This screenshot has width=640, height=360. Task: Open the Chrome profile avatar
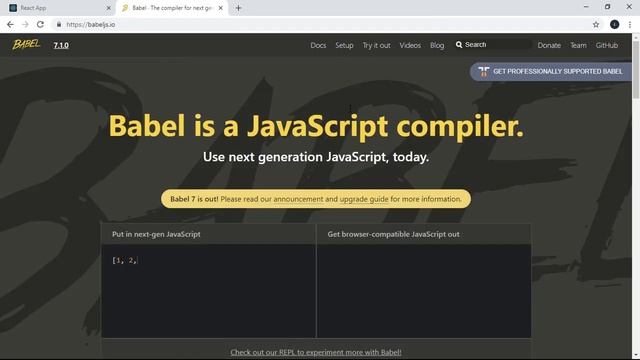(614, 24)
